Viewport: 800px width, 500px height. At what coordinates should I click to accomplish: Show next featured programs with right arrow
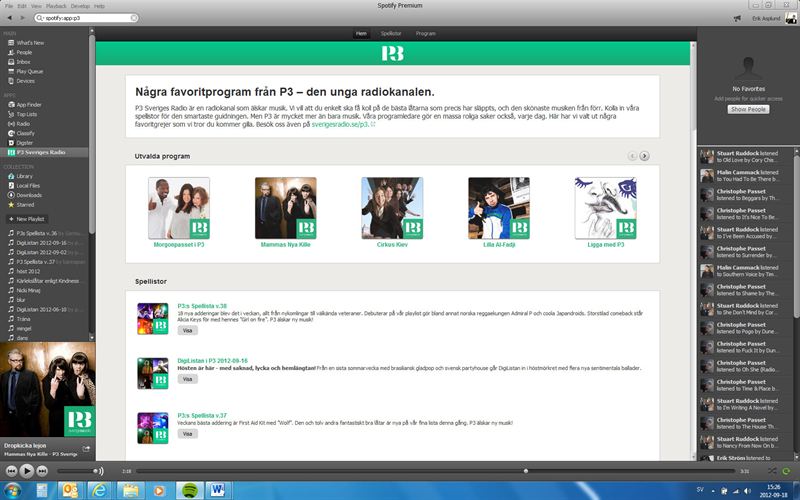tap(645, 156)
